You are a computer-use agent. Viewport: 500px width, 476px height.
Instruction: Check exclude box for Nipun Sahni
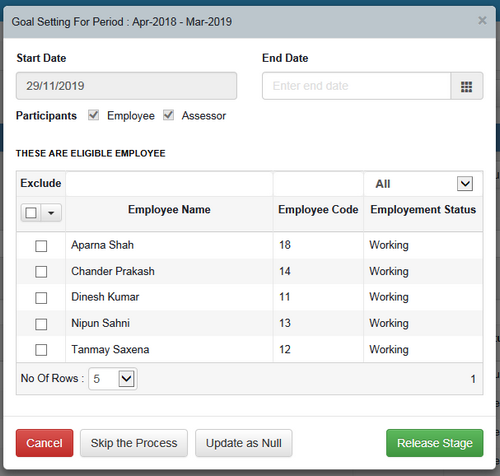41,324
